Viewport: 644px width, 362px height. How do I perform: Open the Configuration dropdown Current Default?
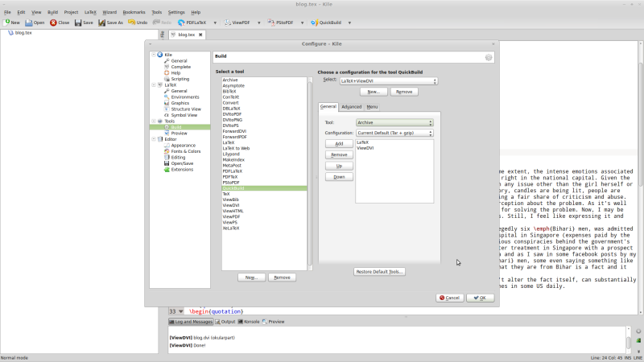click(x=394, y=133)
